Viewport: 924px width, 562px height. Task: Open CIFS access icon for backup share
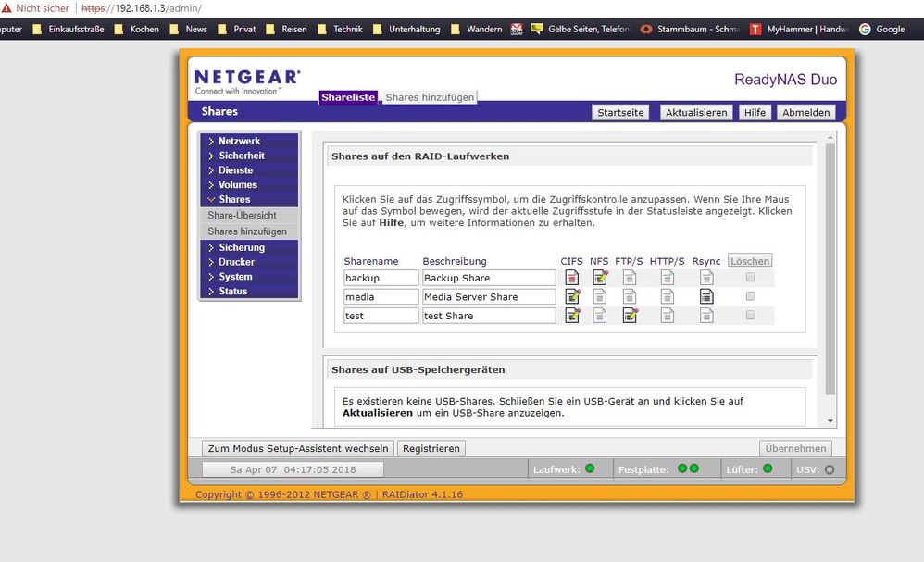[571, 278]
